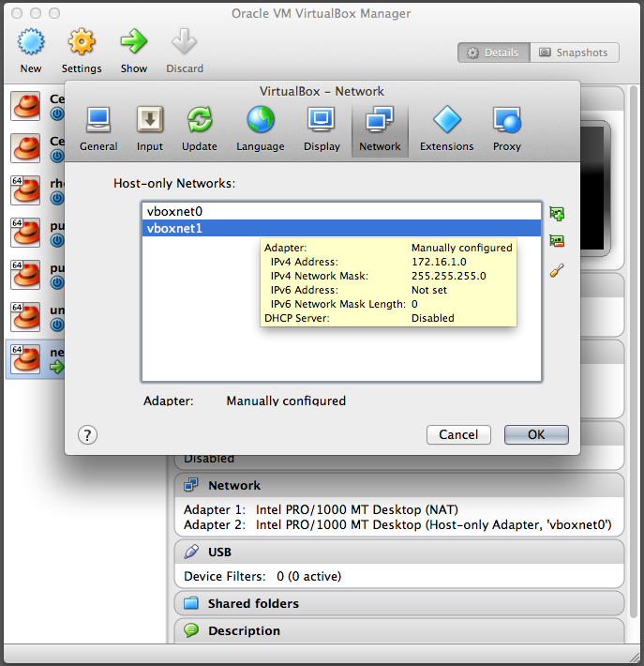Open the Shared folders section header

coord(399,603)
